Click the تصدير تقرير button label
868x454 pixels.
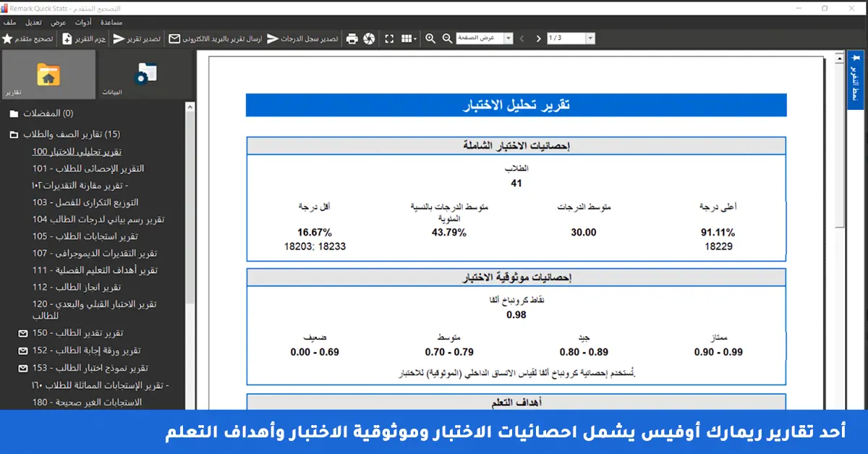coord(144,38)
